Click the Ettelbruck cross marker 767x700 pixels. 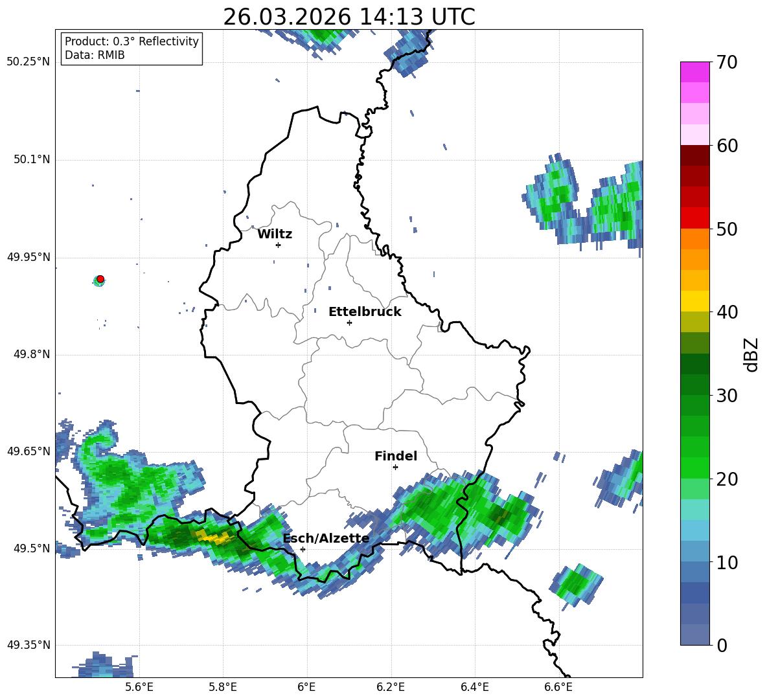tap(349, 322)
